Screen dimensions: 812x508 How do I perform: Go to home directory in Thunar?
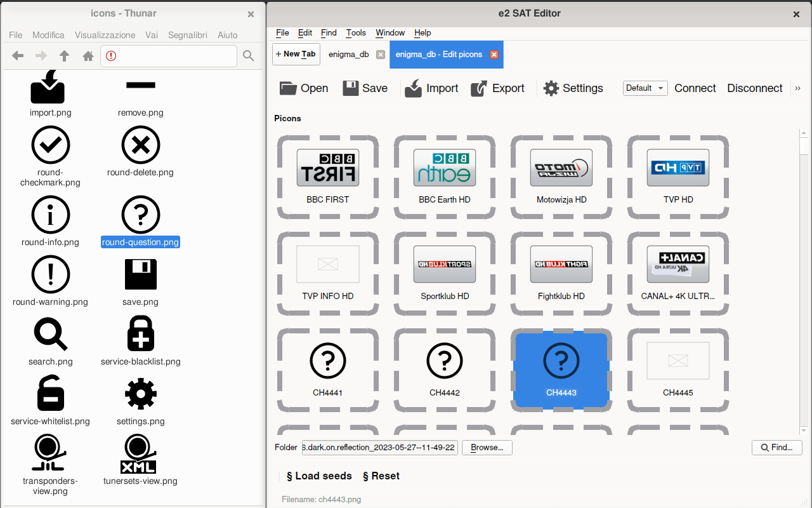(x=88, y=56)
